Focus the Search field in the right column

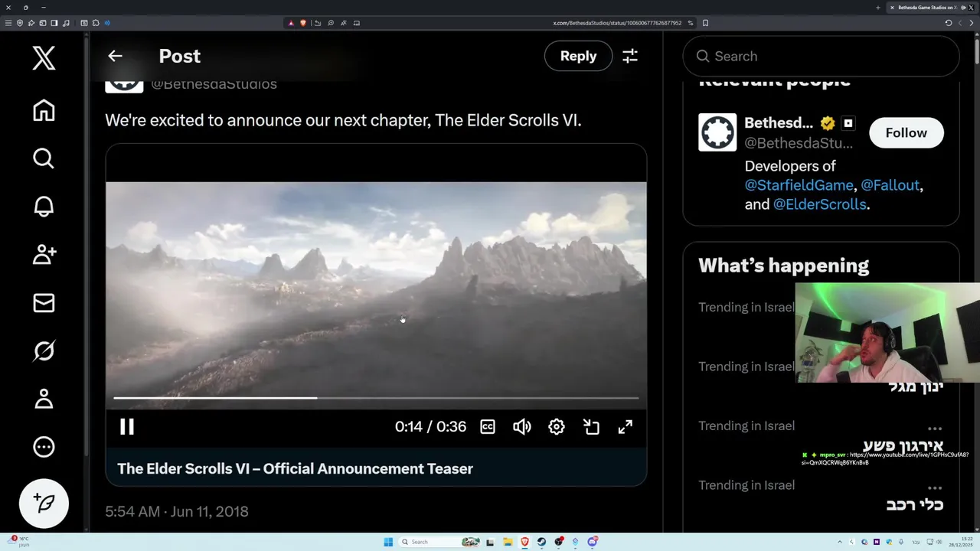click(821, 56)
